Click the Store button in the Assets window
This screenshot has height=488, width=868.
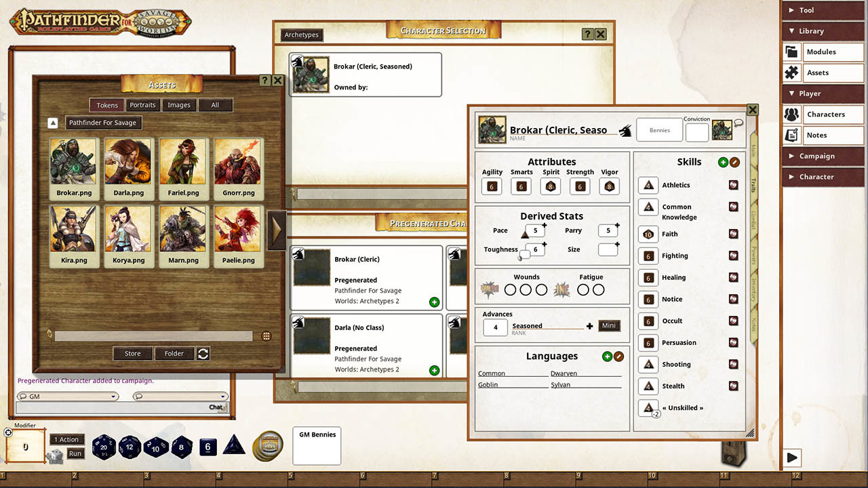pos(132,353)
